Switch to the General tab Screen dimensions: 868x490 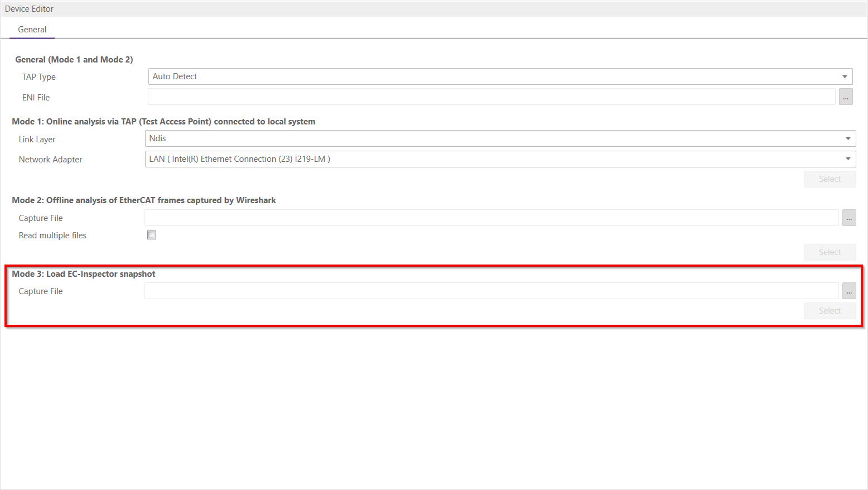[32, 30]
